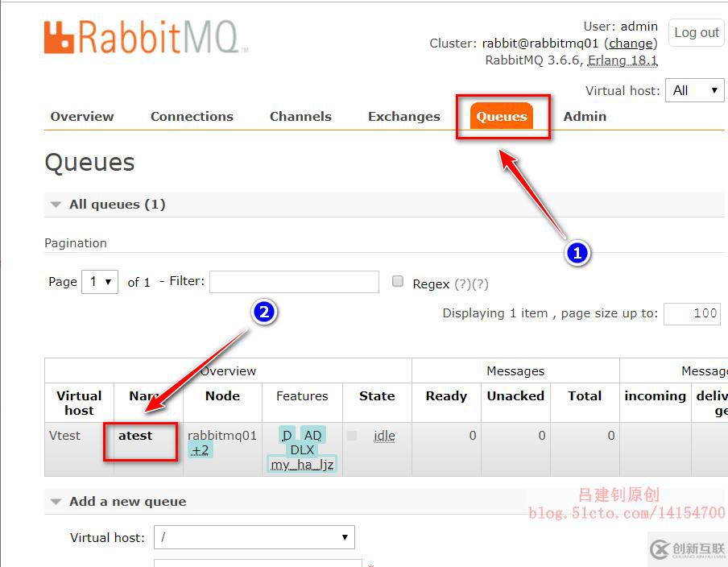Image resolution: width=728 pixels, height=567 pixels.
Task: Open the first Regex (?) help icon
Action: (x=462, y=284)
